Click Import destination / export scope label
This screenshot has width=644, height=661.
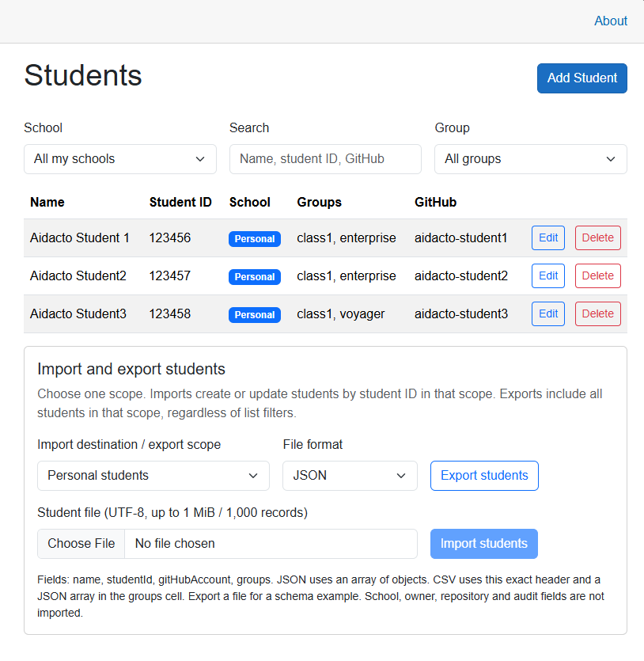coord(129,445)
